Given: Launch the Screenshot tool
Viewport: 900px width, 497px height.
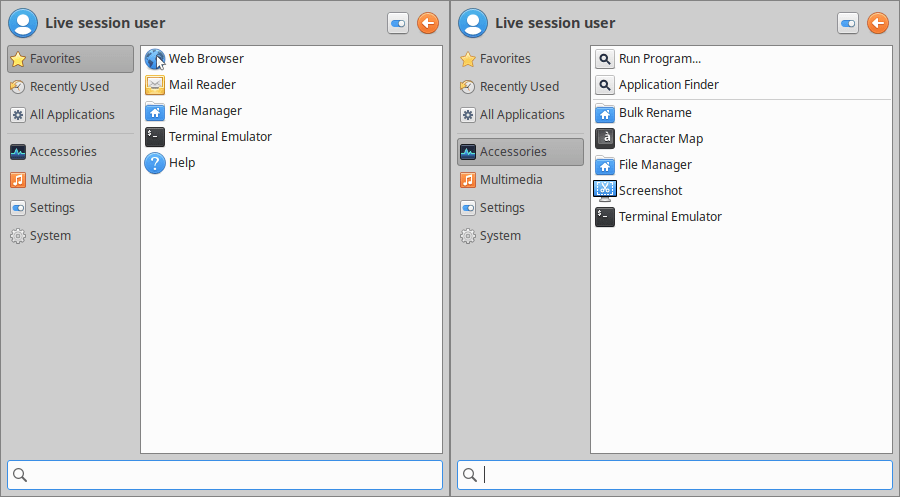Looking at the screenshot, I should tap(650, 191).
